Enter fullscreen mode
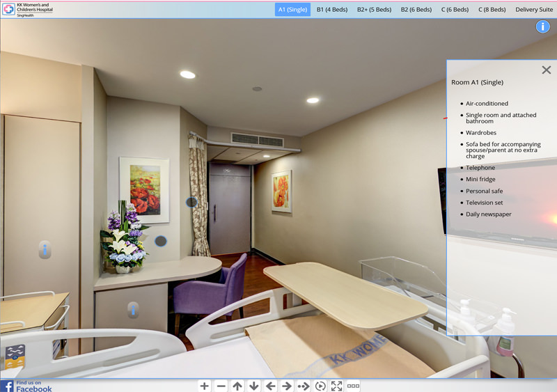The width and height of the screenshot is (557, 392). coord(337,386)
